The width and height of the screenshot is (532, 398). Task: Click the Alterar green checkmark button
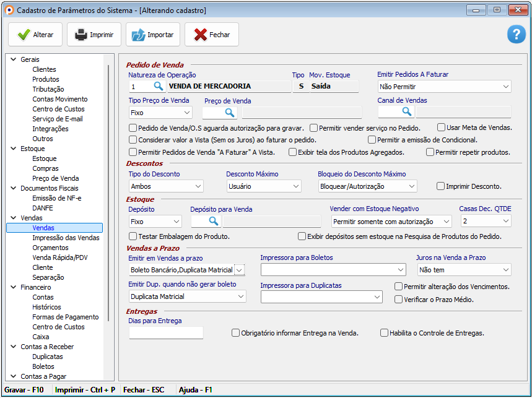click(x=35, y=35)
